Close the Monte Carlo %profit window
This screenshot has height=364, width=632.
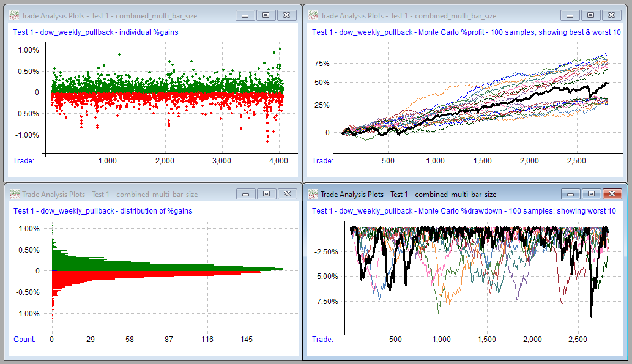pos(612,15)
